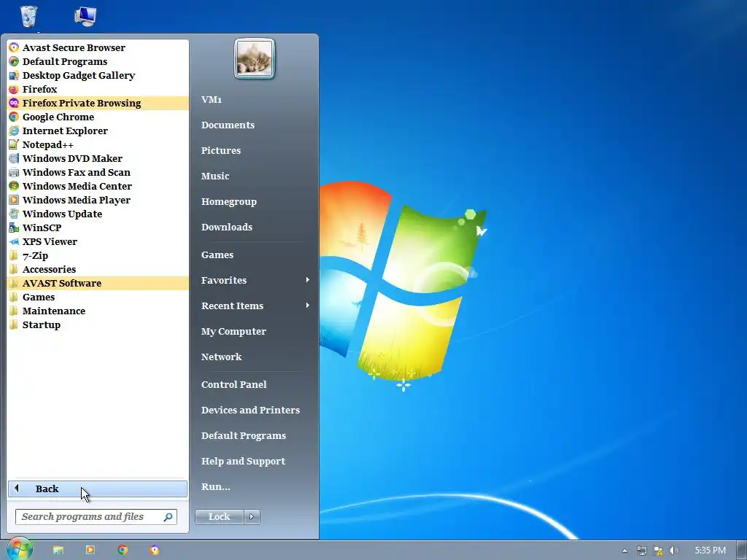Click the Windows Update icon
The height and width of the screenshot is (560, 747).
point(14,214)
